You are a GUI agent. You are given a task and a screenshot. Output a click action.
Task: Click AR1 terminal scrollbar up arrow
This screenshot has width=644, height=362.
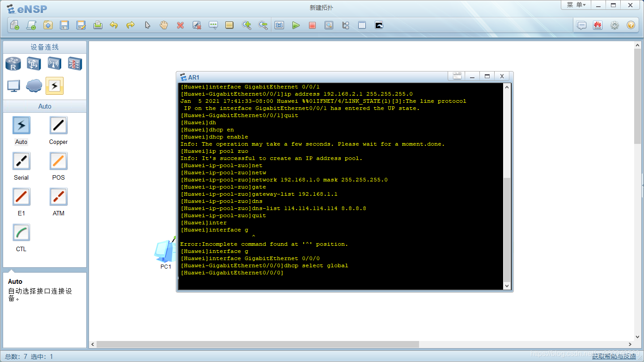[x=507, y=87]
